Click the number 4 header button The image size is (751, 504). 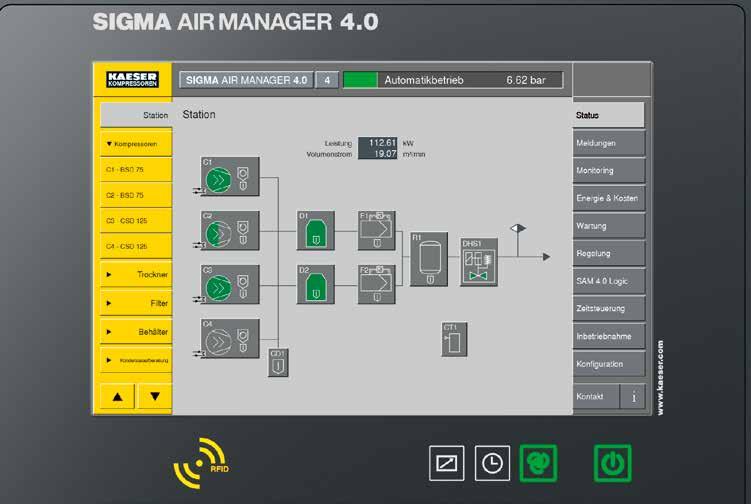327,80
